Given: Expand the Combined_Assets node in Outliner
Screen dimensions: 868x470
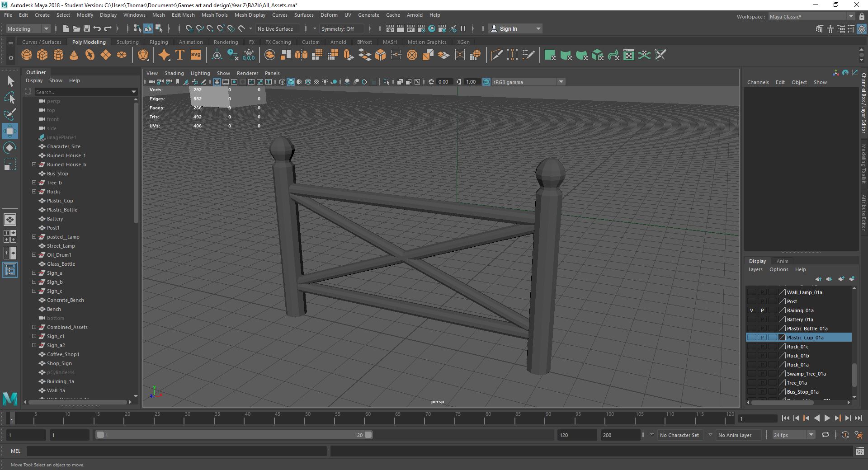Looking at the screenshot, I should click(34, 327).
